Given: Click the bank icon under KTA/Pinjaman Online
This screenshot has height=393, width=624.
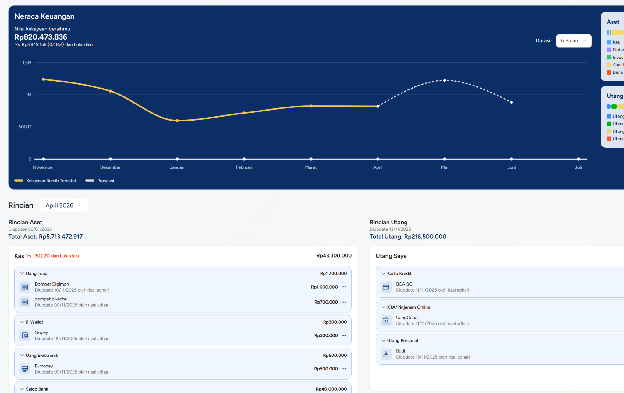Looking at the screenshot, I should (x=386, y=320).
